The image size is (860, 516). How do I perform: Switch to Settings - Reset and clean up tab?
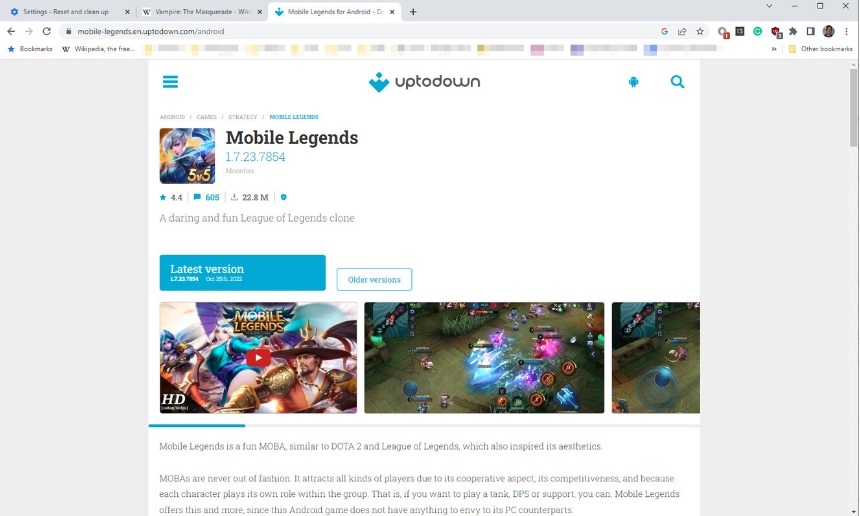pos(66,12)
